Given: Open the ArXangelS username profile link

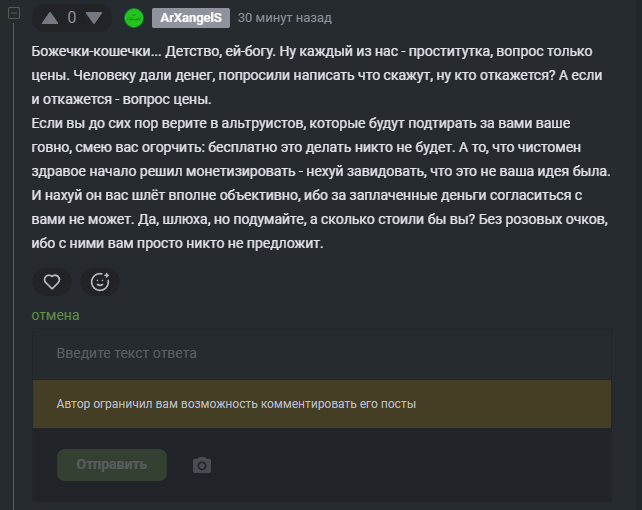Looking at the screenshot, I should (x=191, y=18).
